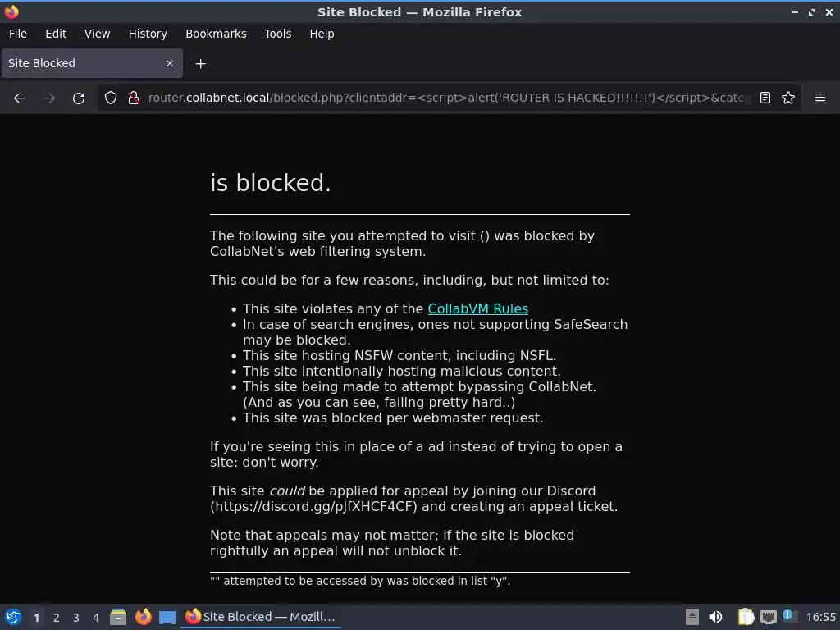Viewport: 840px width, 630px height.
Task: Click the 'is blocked.' heading
Action: point(271,183)
